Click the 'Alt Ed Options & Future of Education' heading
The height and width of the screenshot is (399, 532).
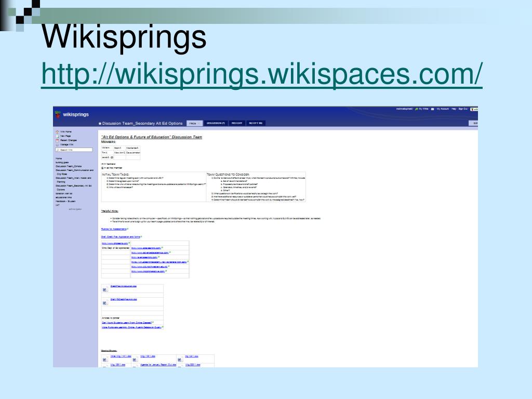coord(152,137)
